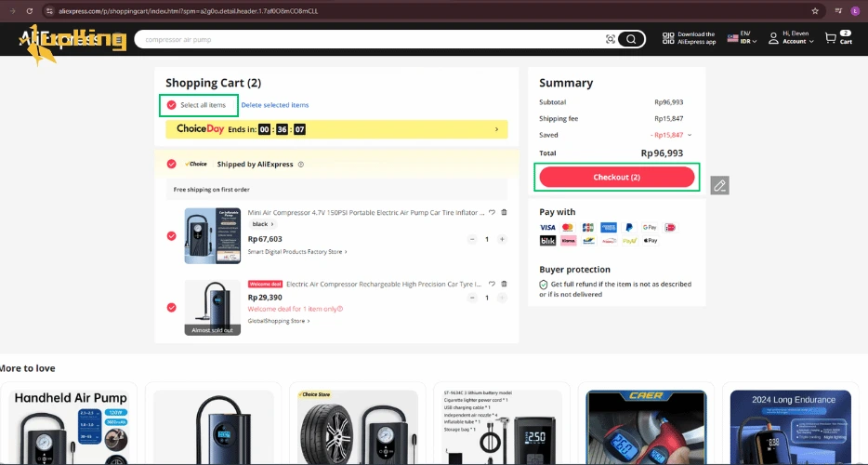Open the browser profile avatar
The height and width of the screenshot is (465, 868).
[x=855, y=11]
